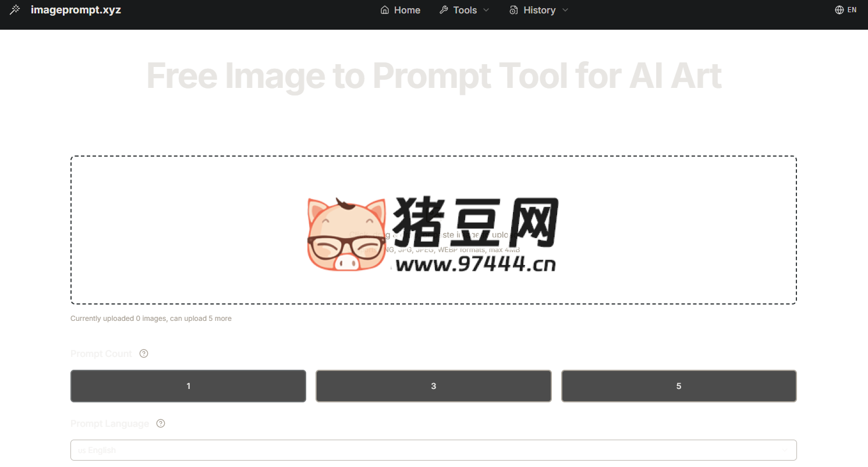Viewport: 868px width, 467px height.
Task: Expand the chevron next to History
Action: pyautogui.click(x=565, y=10)
